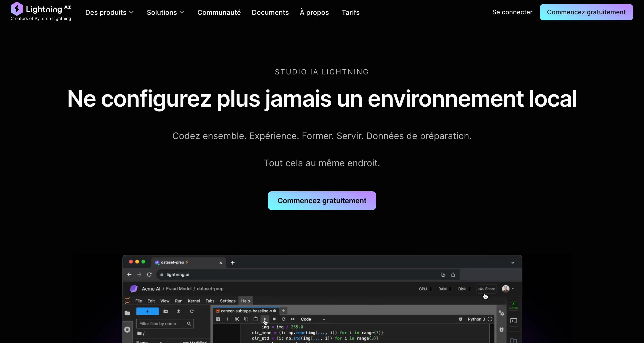Screen dimensions: 644x343
Task: Open the Communauté page
Action: pos(219,12)
